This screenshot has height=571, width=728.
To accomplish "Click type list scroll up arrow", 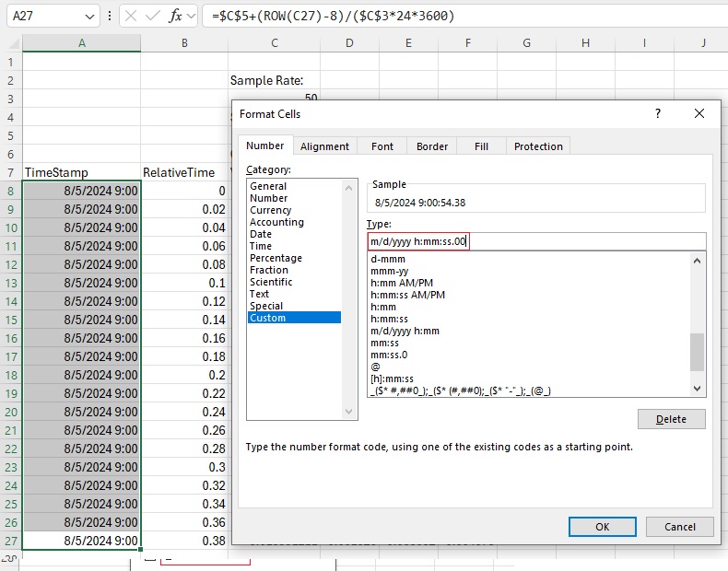I will pyautogui.click(x=697, y=261).
